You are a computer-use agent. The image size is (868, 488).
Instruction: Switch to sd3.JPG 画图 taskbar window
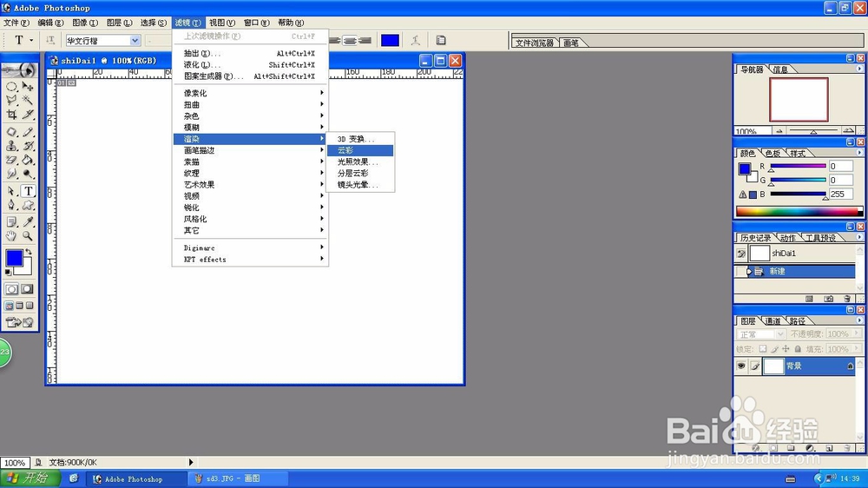(x=238, y=478)
